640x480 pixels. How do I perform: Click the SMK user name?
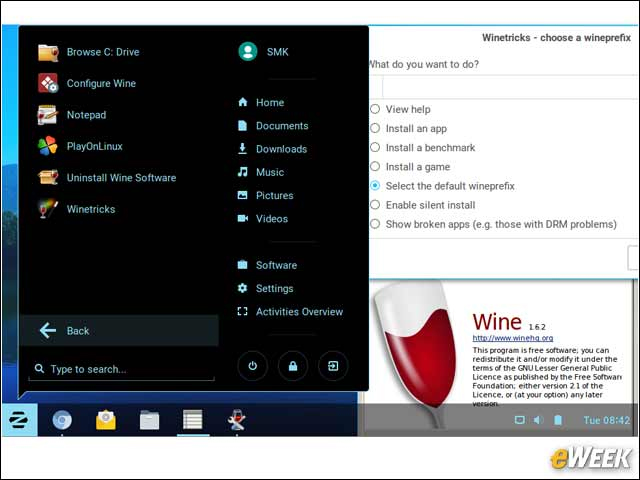pyautogui.click(x=278, y=52)
